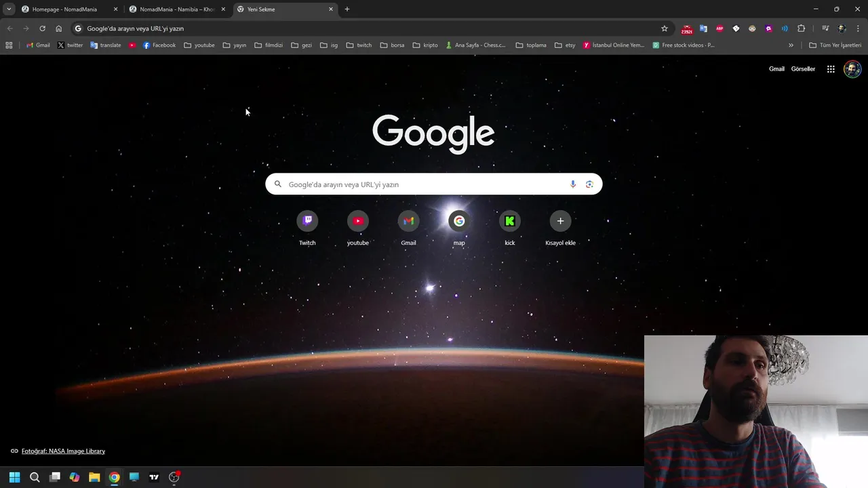Open the etsy bookmark folder

click(565, 45)
